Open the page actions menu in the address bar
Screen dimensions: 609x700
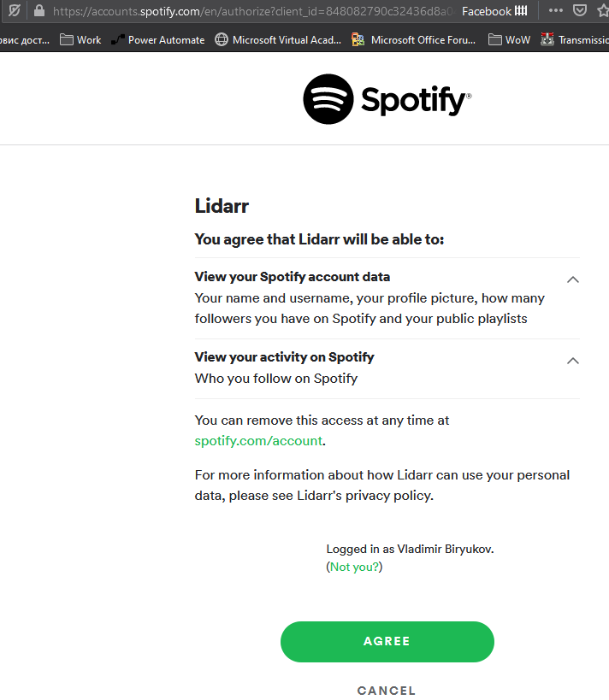click(x=555, y=11)
